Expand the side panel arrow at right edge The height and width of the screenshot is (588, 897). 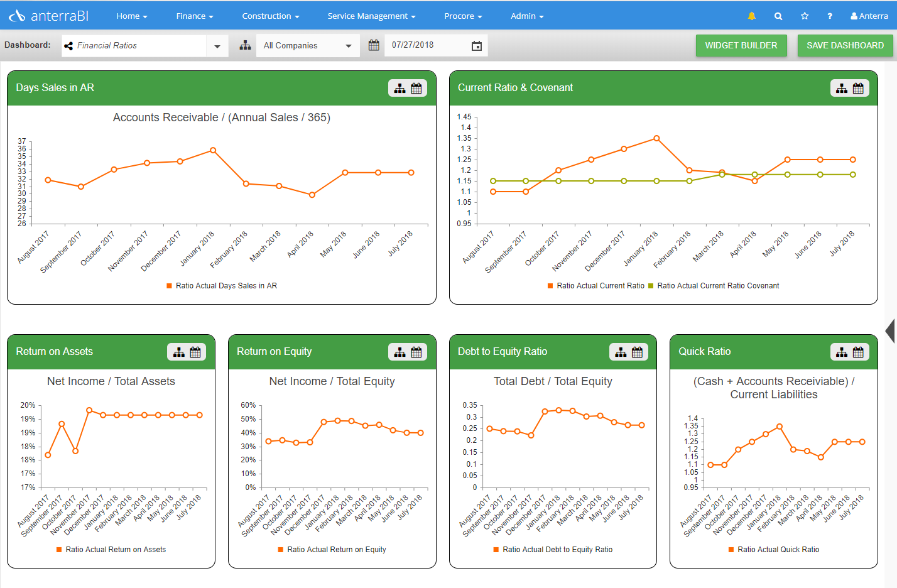click(890, 330)
